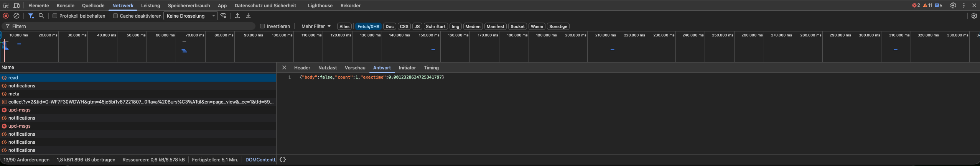Click the import HAR upload icon

tap(237, 16)
